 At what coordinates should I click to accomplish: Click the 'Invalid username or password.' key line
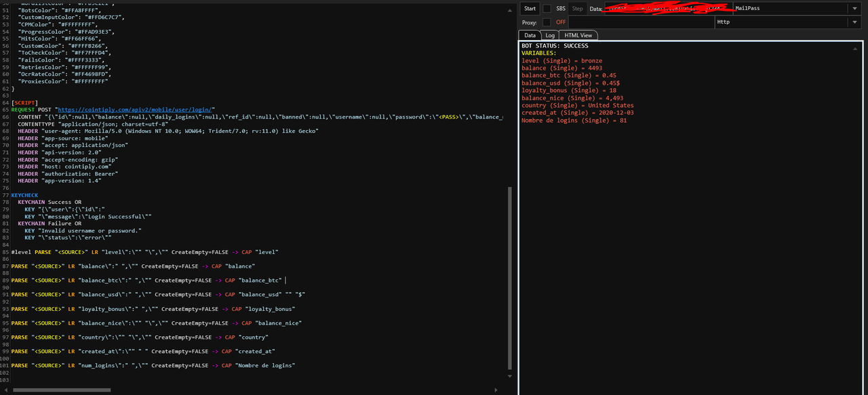(x=83, y=230)
